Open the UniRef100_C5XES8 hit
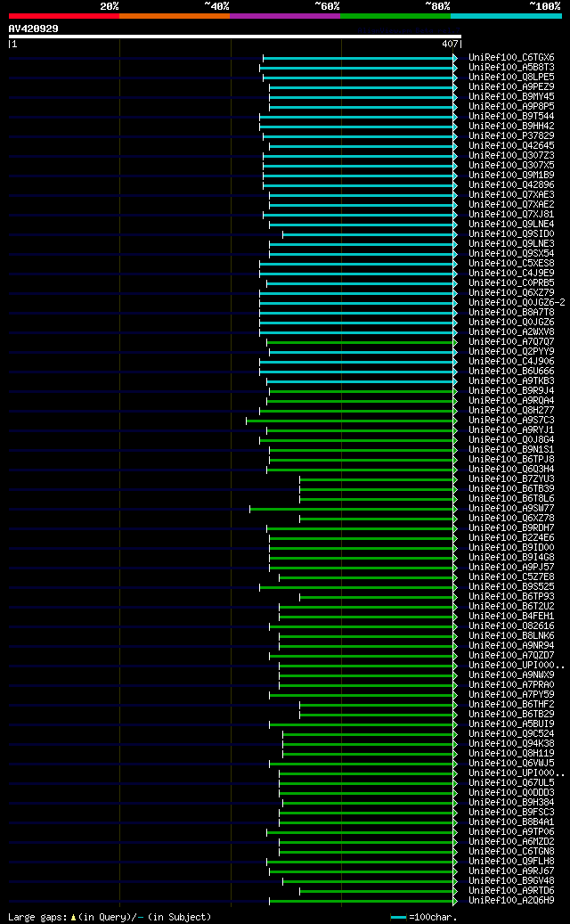This screenshot has width=570, height=924. (511, 264)
